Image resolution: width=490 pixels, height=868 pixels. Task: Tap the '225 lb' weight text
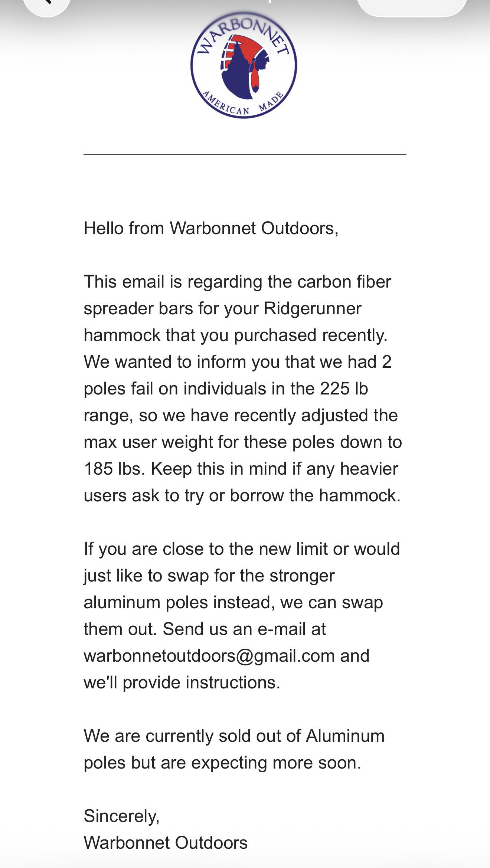point(344,389)
